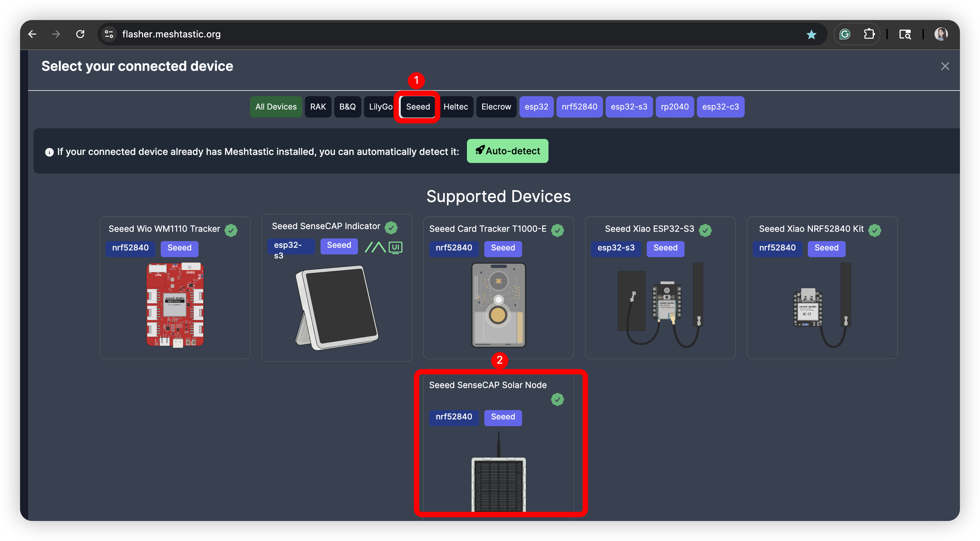Screen dimensions: 980x541
Task: Filter devices by RAK
Action: click(x=318, y=107)
